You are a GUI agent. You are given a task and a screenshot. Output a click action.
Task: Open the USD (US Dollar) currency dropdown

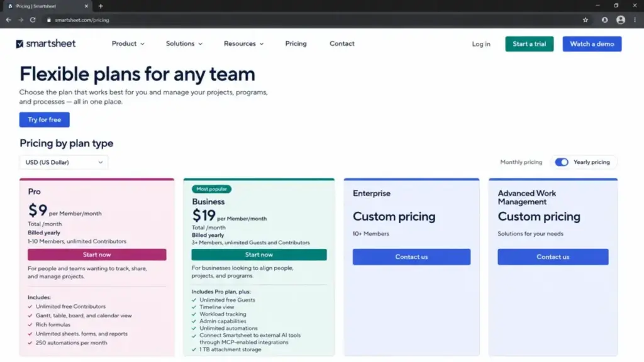[x=64, y=162]
